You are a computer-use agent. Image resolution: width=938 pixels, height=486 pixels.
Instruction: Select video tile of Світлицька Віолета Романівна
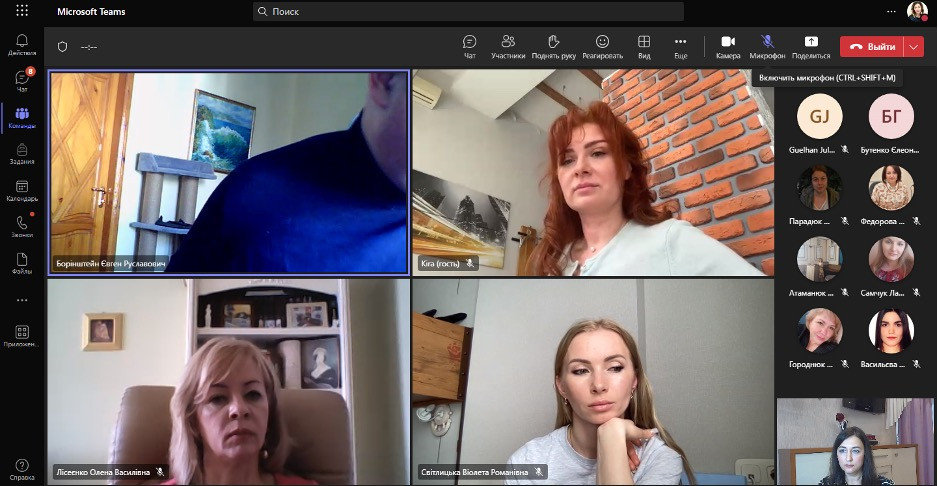(x=593, y=382)
